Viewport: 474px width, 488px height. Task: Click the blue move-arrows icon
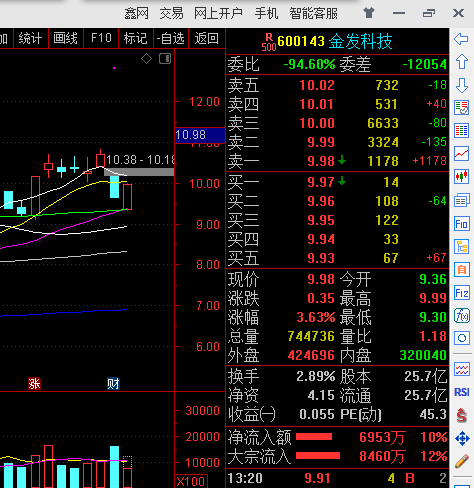click(x=462, y=438)
